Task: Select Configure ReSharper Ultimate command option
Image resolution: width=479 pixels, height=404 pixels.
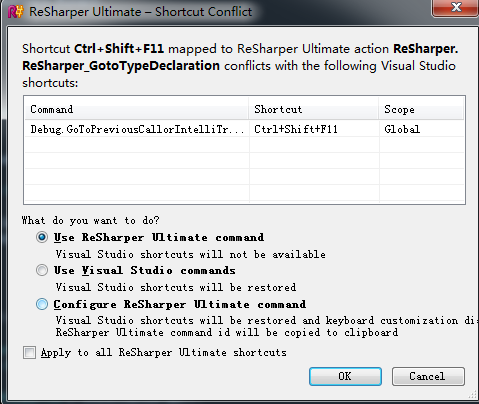Action: point(42,304)
